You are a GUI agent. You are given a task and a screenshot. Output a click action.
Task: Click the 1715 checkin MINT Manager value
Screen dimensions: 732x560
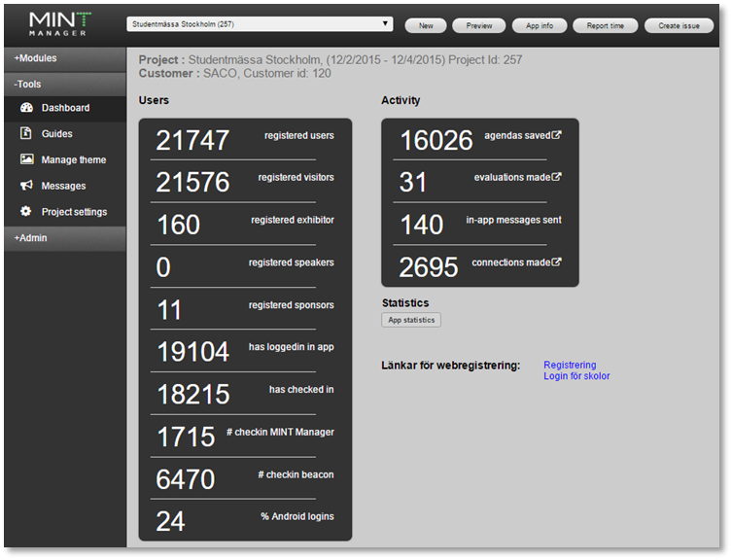186,437
